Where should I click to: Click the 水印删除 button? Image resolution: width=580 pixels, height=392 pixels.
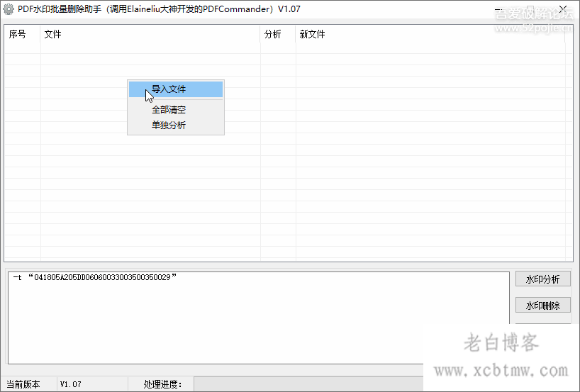pos(542,306)
